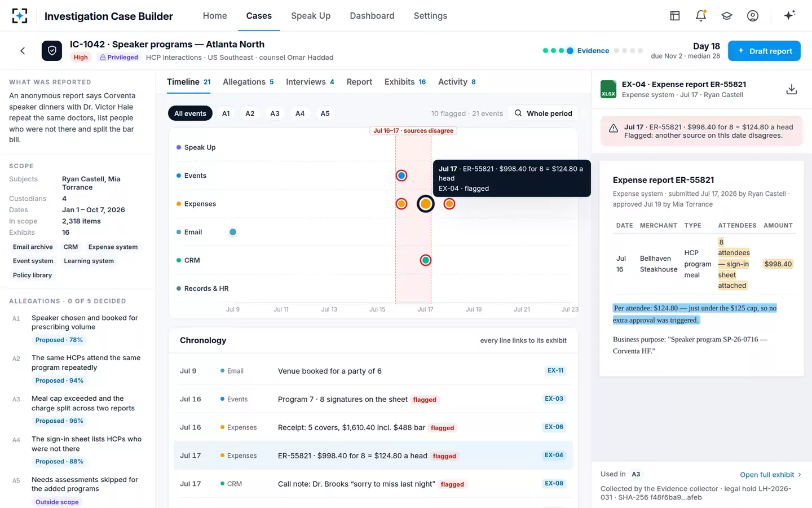Viewport: 812px width, 508px height.
Task: Open the user profile icon
Action: 753,16
